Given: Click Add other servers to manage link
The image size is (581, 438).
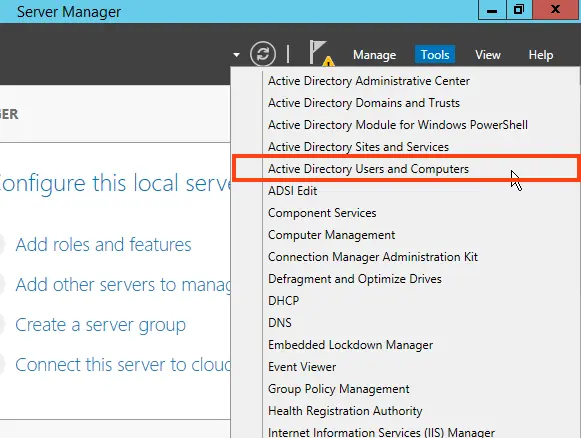Looking at the screenshot, I should [x=123, y=285].
